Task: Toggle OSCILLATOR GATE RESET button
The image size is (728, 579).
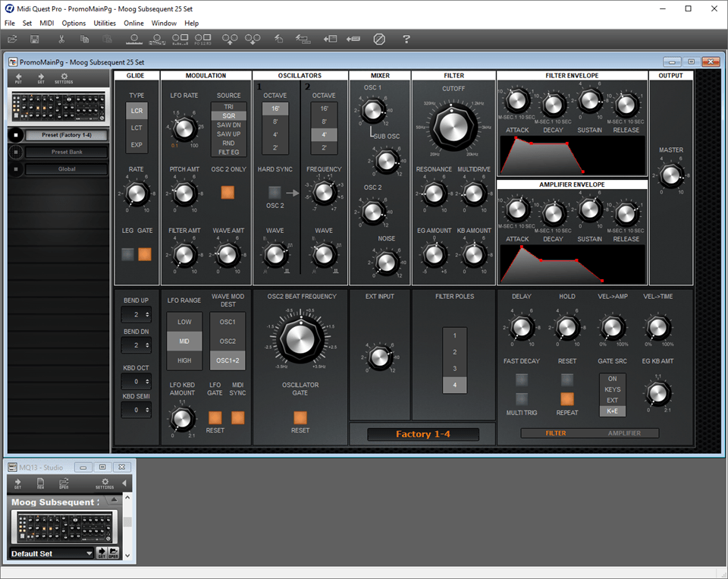Action: 300,418
